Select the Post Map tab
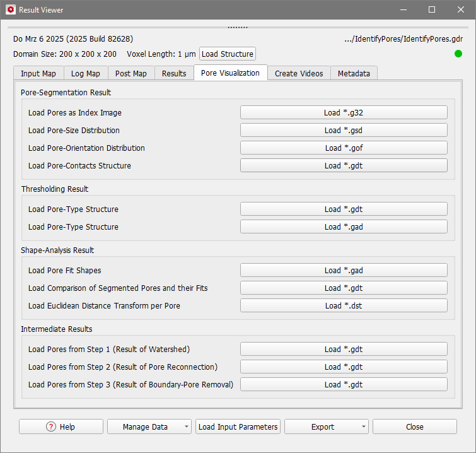 point(131,73)
